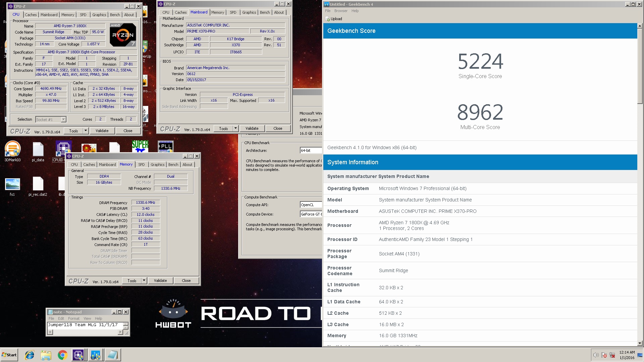Click Validate in CPU-Z CPU window
The width and height of the screenshot is (644, 362).
pos(102,131)
